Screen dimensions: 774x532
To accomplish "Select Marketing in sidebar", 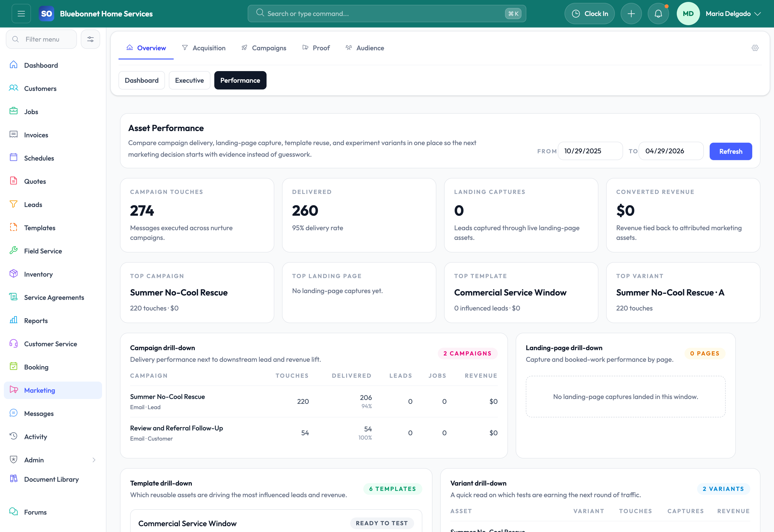I will (x=53, y=390).
